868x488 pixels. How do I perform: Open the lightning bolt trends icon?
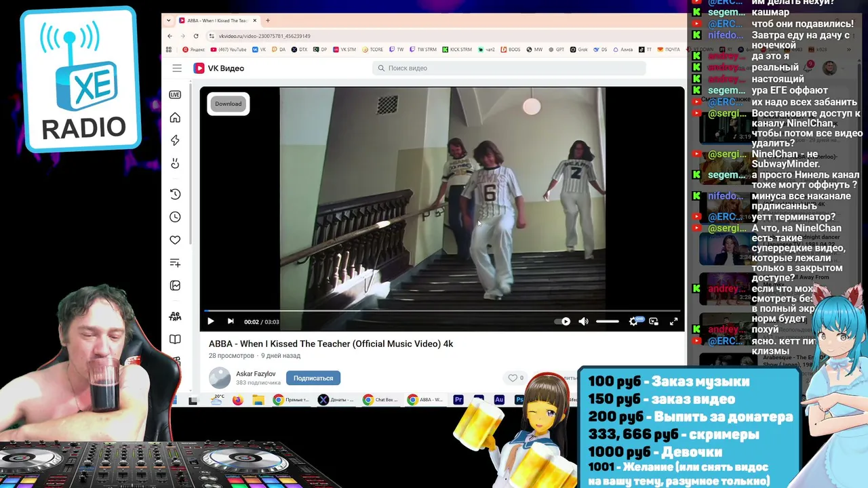[175, 140]
